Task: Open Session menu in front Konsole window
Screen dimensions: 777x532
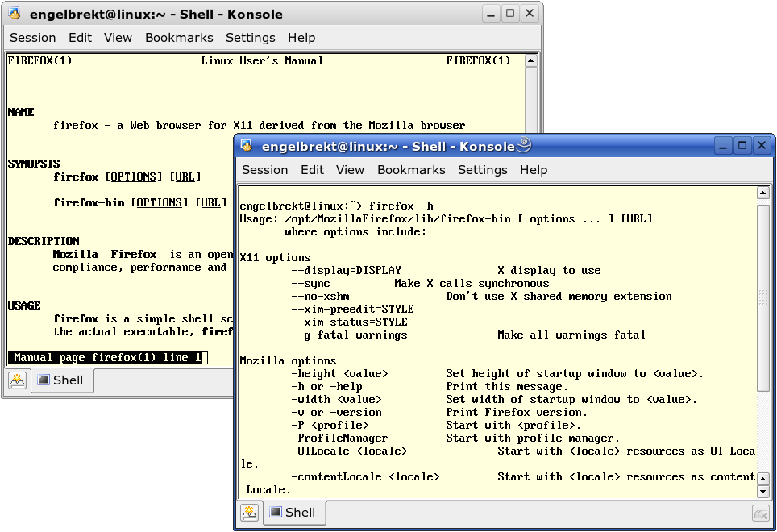Action: (264, 170)
